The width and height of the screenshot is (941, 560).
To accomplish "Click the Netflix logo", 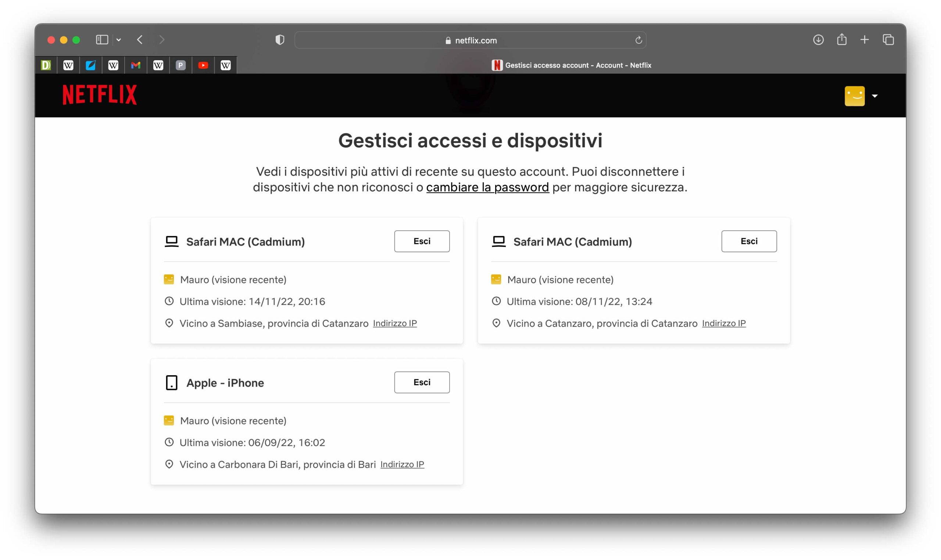I will coord(99,94).
